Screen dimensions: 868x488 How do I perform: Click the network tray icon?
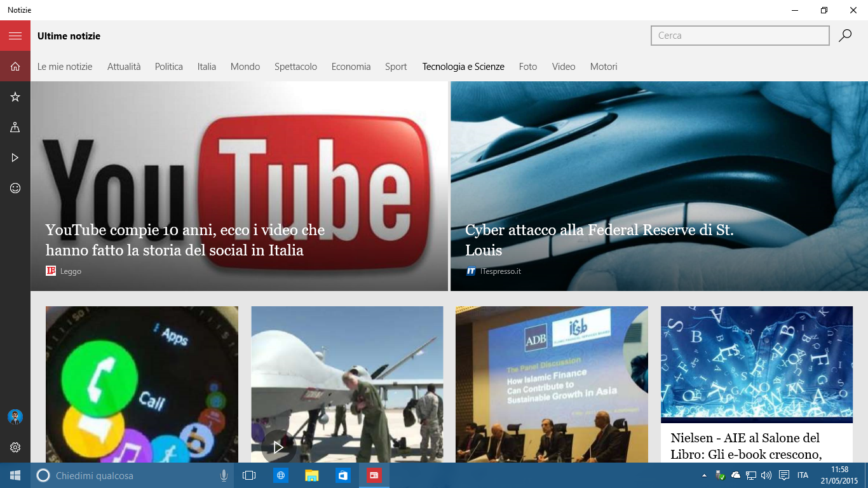(x=751, y=475)
